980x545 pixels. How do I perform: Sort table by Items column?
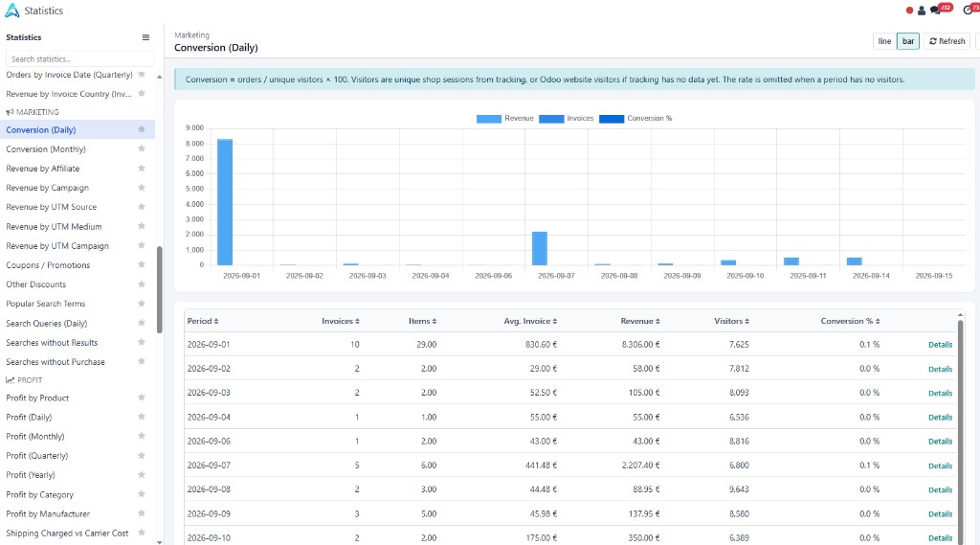(422, 321)
